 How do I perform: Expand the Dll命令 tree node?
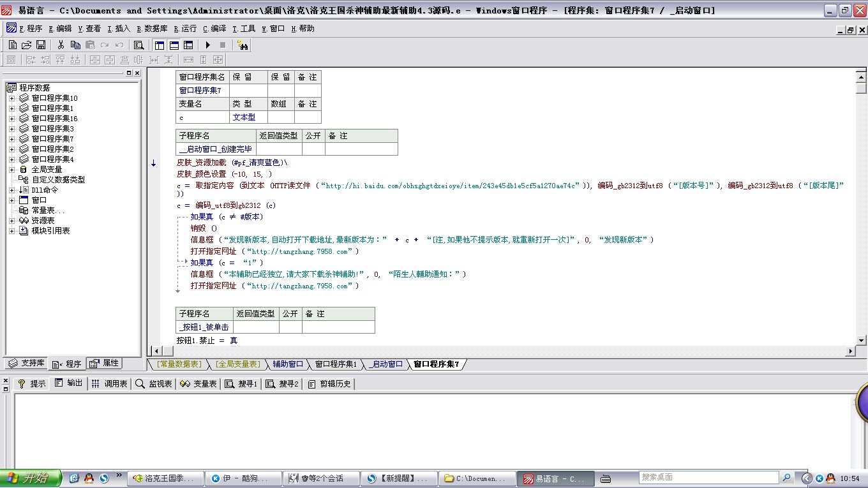click(11, 190)
